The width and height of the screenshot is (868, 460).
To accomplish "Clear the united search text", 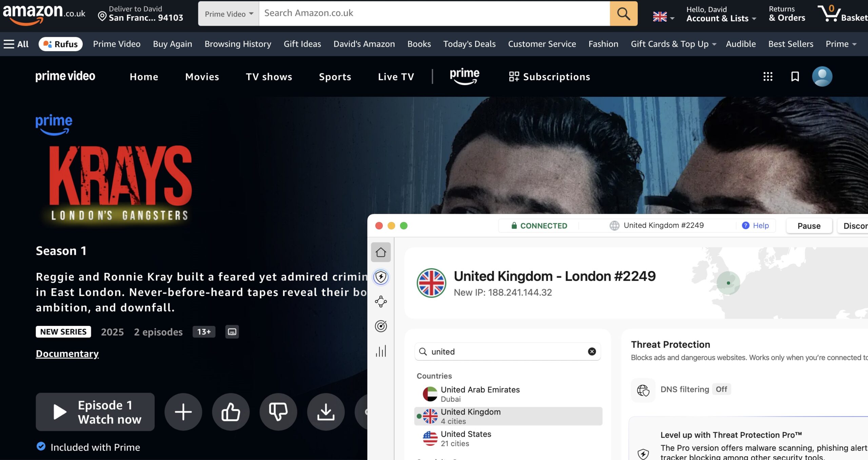I will pyautogui.click(x=592, y=352).
